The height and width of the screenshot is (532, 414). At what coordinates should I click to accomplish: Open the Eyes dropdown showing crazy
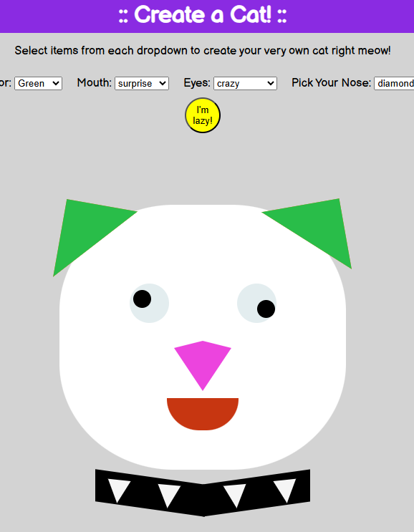pyautogui.click(x=245, y=84)
